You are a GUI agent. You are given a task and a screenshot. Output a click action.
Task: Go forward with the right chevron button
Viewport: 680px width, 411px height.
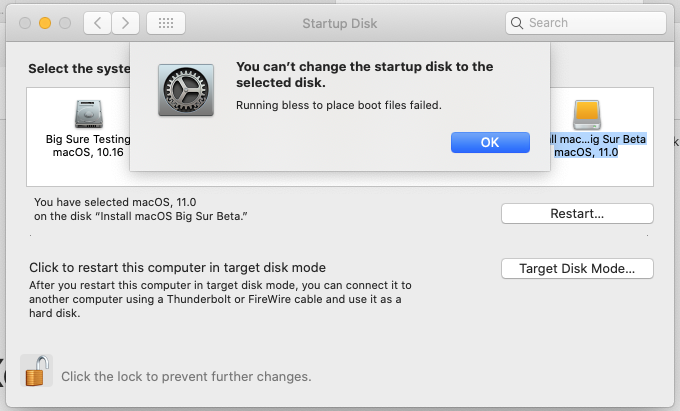tap(125, 23)
